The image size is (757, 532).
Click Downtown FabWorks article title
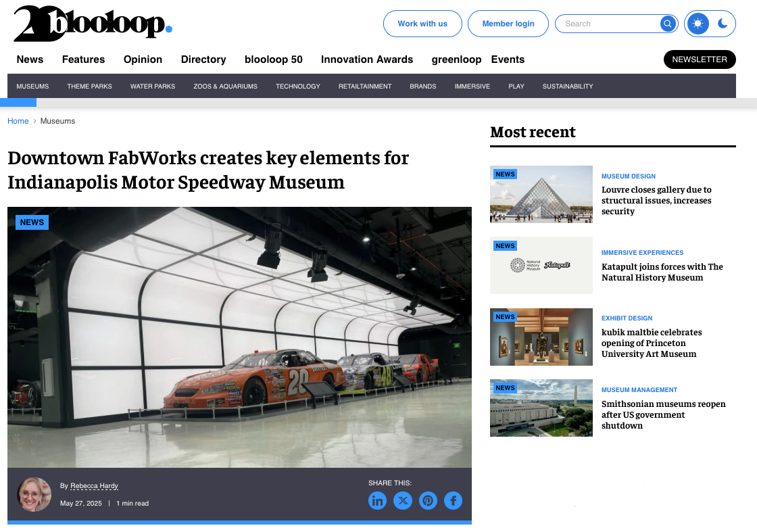point(209,170)
